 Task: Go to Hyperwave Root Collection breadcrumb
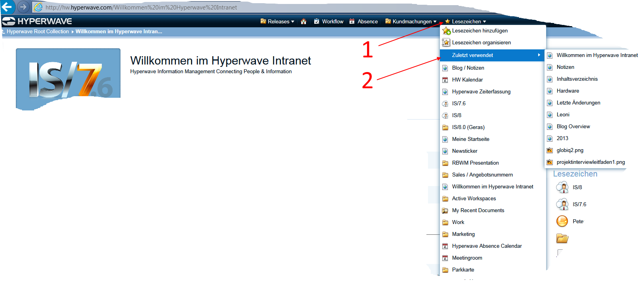(x=38, y=32)
